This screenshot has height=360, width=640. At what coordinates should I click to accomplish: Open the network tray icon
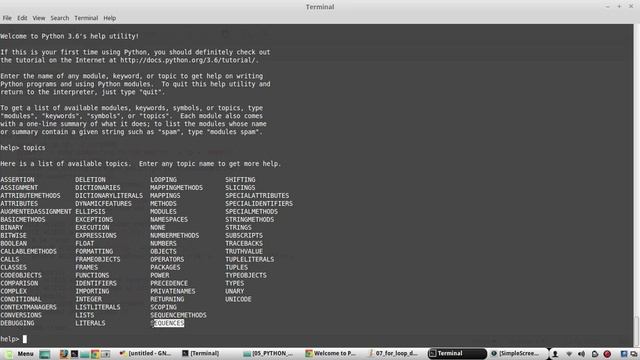click(569, 354)
